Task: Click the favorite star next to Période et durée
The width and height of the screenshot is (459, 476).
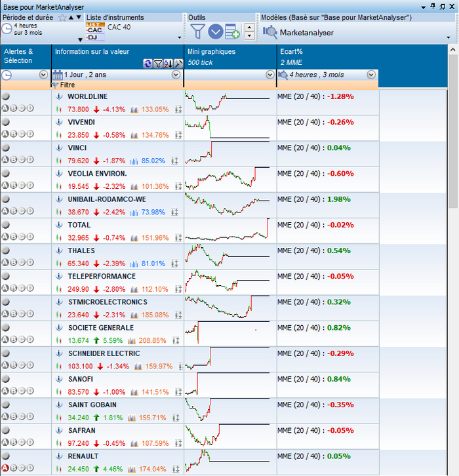Action: click(x=62, y=18)
